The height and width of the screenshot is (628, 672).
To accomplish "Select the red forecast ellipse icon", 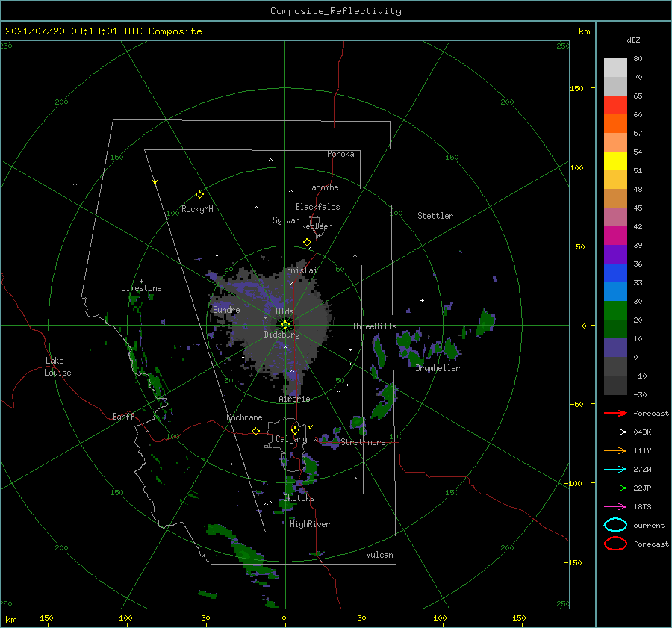I will (615, 544).
